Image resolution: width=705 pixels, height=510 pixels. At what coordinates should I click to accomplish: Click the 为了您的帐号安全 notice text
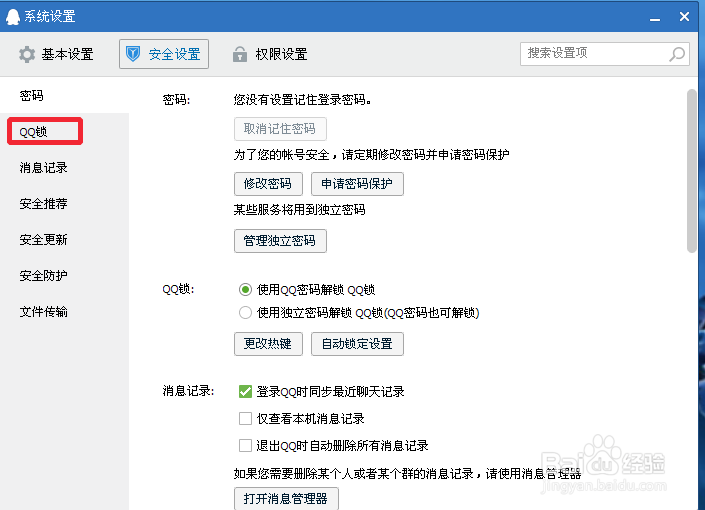click(x=371, y=155)
